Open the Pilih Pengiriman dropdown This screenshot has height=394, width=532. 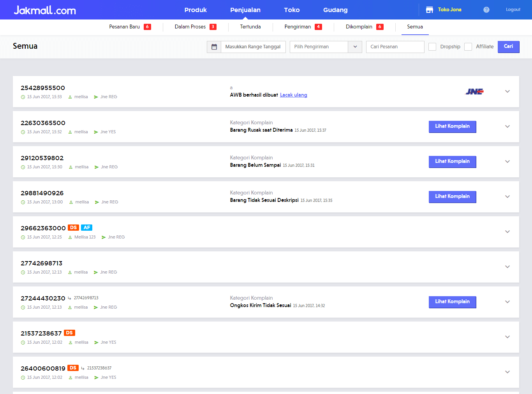tap(326, 47)
